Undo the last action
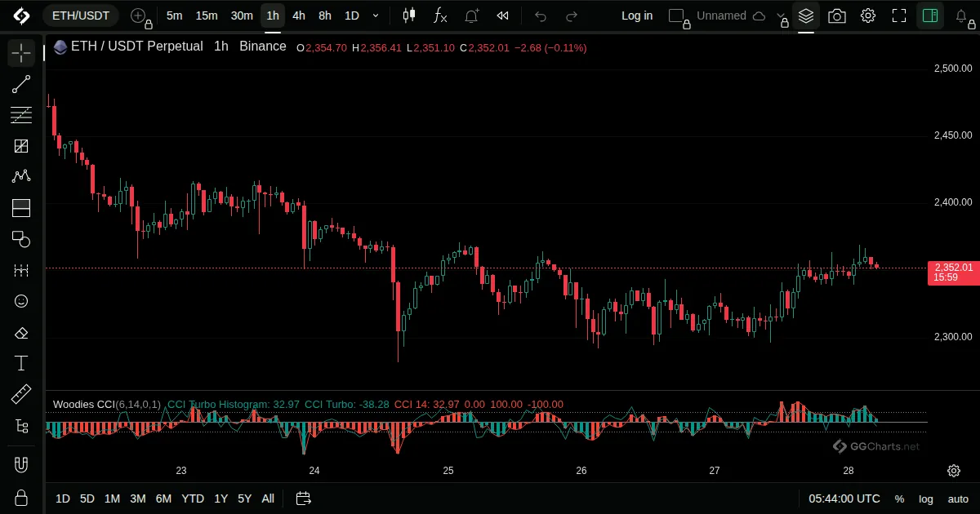Screen dimensions: 980x514 pyautogui.click(x=540, y=16)
